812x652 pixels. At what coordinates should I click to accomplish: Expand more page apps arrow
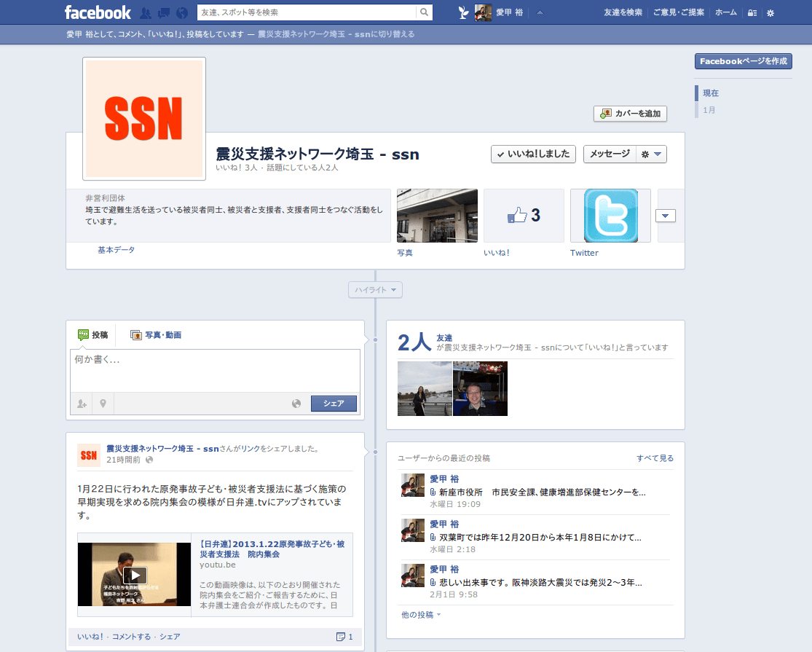click(x=666, y=216)
